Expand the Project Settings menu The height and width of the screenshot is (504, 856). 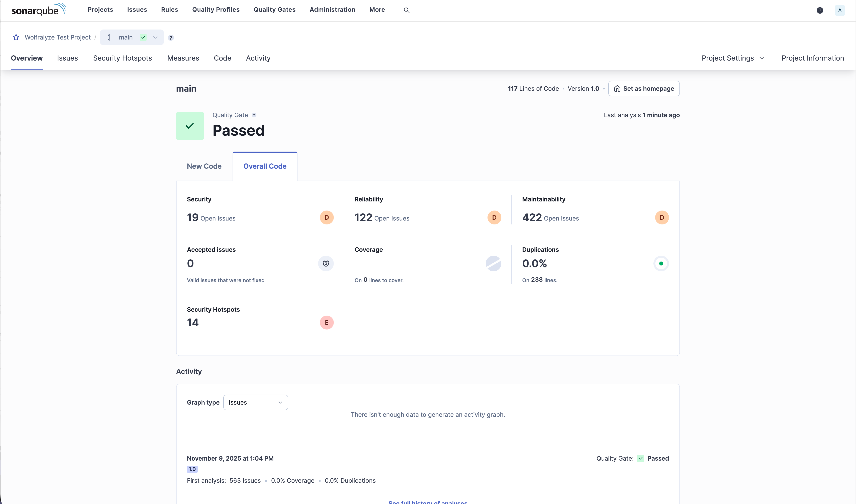point(732,58)
